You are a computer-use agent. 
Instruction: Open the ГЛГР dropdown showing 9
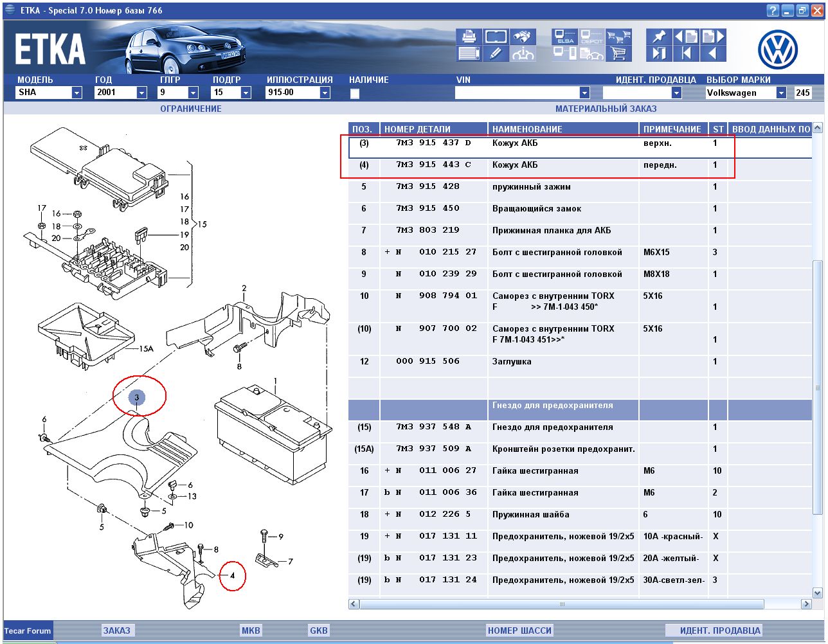193,93
